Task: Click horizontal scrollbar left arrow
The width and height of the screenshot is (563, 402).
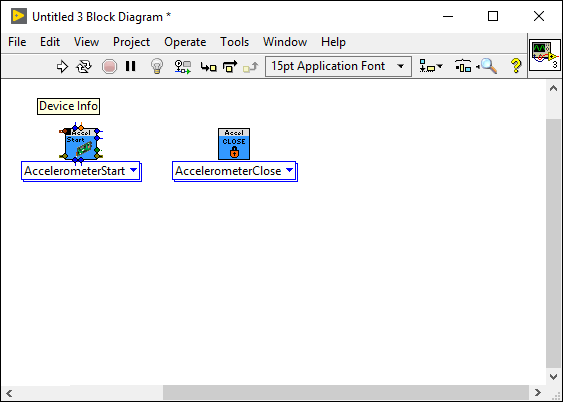Action: click(9, 393)
